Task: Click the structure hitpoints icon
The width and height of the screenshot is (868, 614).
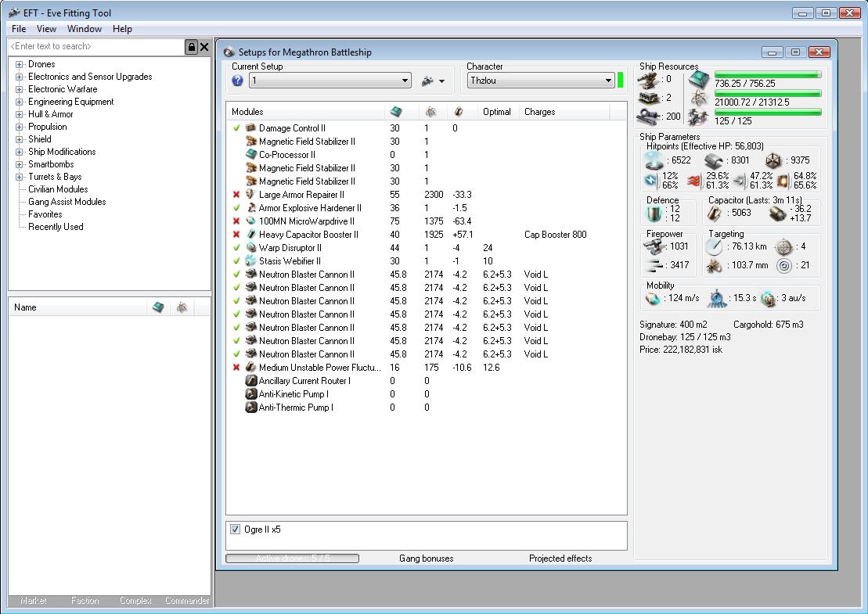Action: pos(773,161)
